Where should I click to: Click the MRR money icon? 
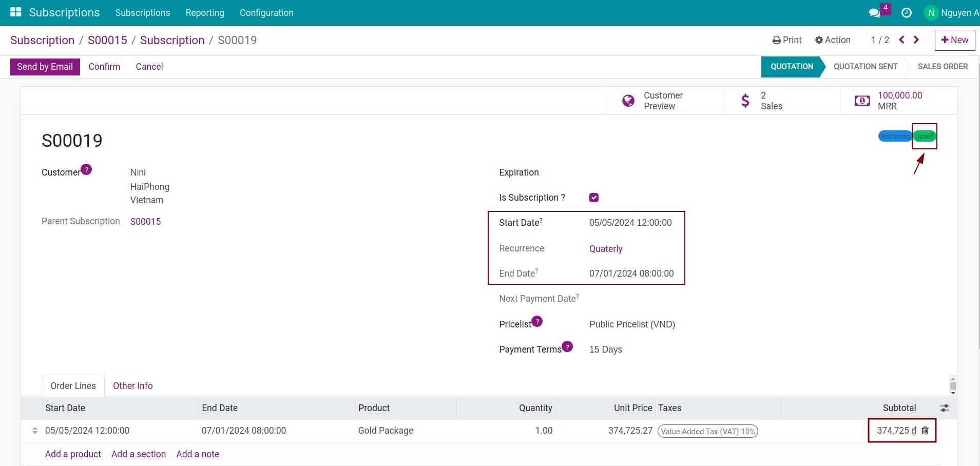click(862, 101)
